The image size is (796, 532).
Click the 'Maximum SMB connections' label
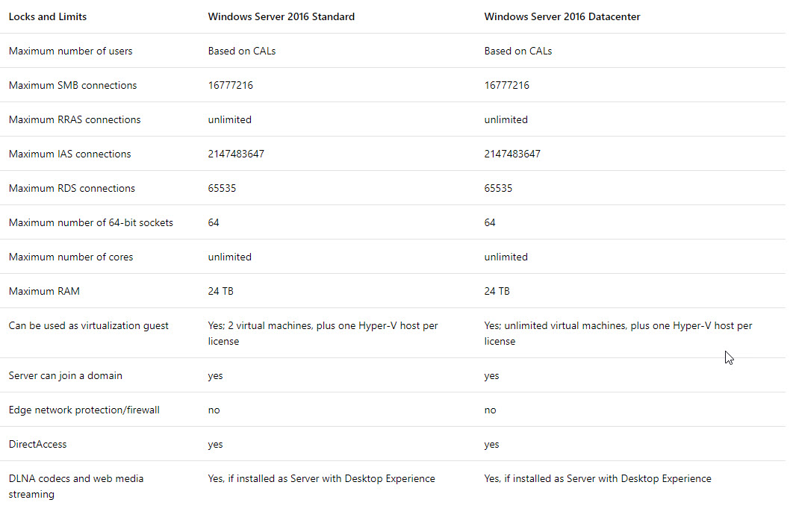[72, 85]
